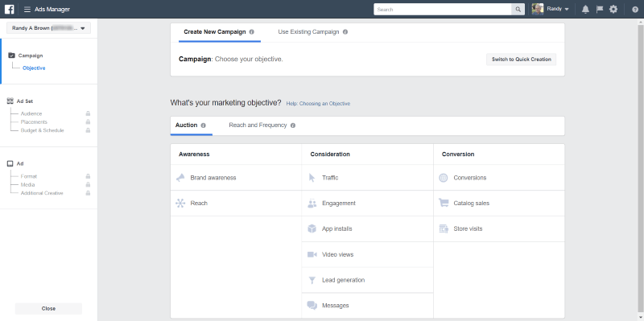
Task: Select the Video views objective
Action: click(x=368, y=254)
